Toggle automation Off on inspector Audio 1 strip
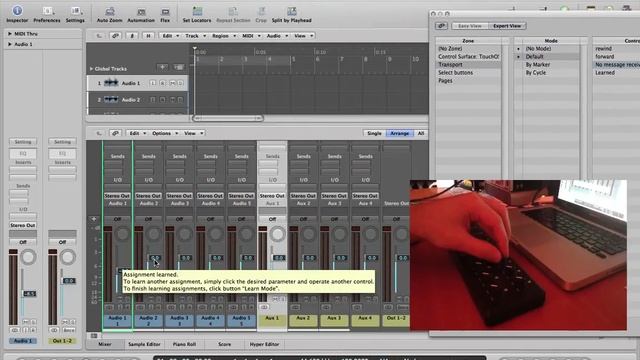640x360 pixels. [x=23, y=242]
